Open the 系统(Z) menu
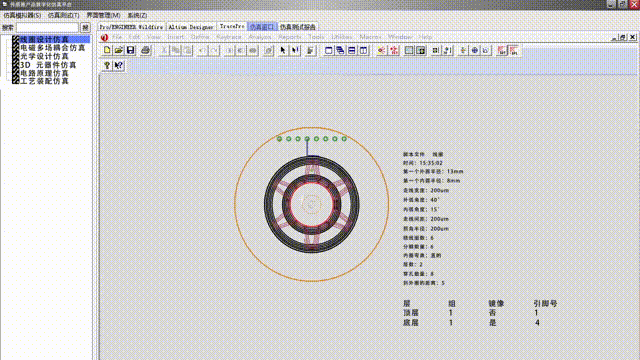640x360 pixels. click(x=137, y=15)
